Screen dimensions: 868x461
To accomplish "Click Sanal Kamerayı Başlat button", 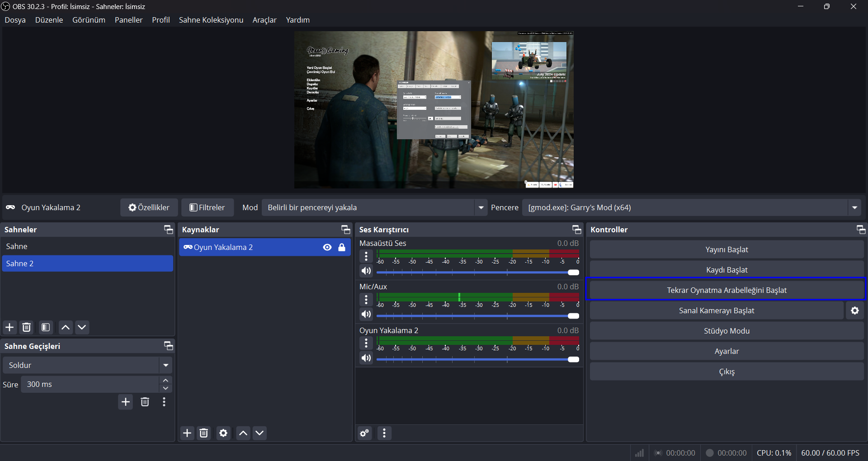I will [x=717, y=310].
